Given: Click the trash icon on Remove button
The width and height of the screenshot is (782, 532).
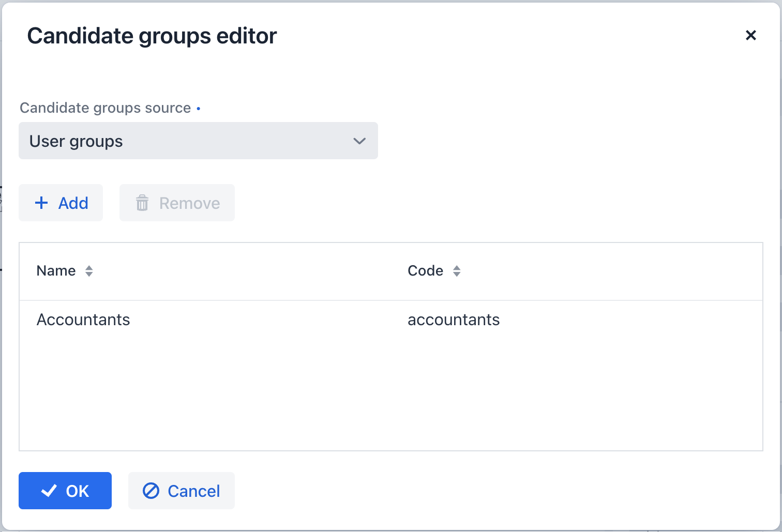Looking at the screenshot, I should pyautogui.click(x=142, y=203).
